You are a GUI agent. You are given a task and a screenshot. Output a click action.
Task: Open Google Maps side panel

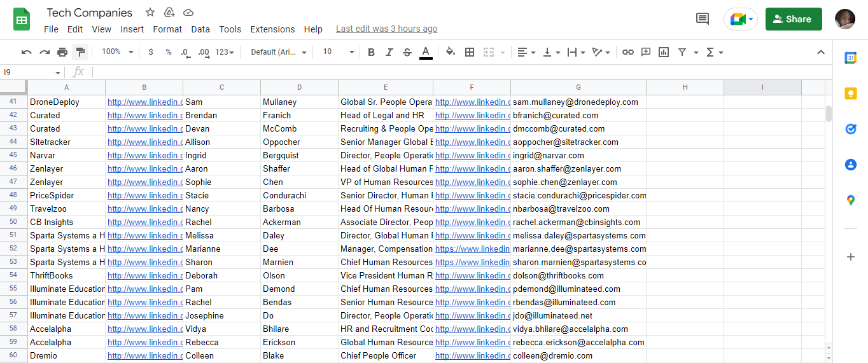pyautogui.click(x=851, y=200)
